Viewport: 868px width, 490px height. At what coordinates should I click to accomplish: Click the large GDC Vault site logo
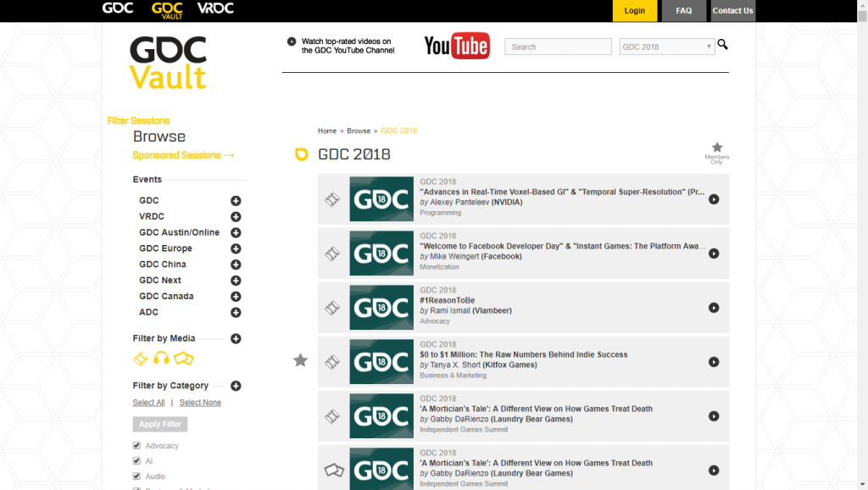point(168,63)
